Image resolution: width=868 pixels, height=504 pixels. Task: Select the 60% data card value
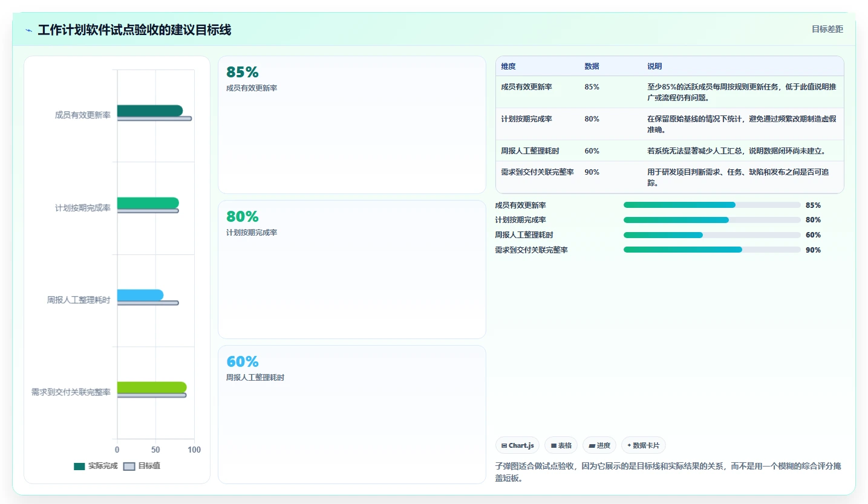[x=242, y=361]
